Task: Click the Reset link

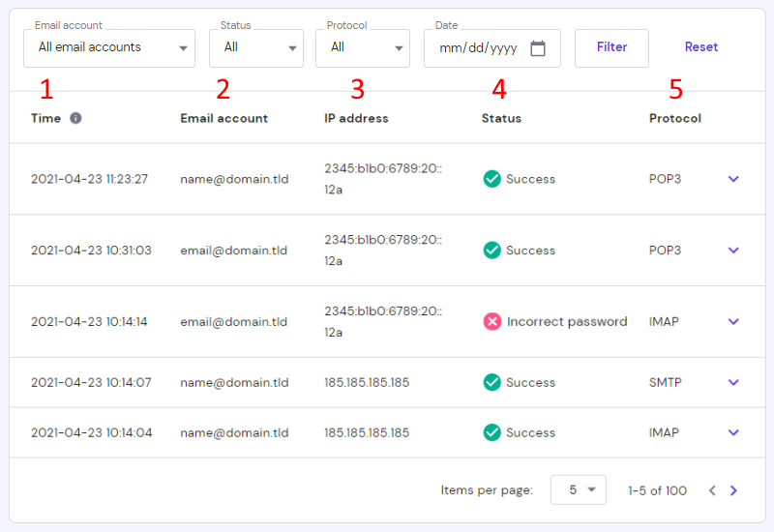Action: (701, 47)
